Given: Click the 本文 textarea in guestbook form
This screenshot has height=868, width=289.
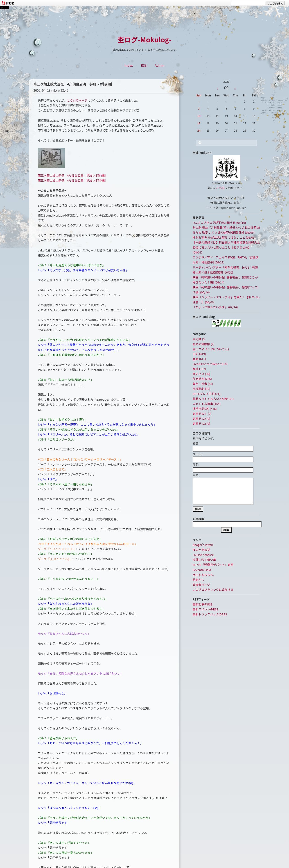Looking at the screenshot, I should pyautogui.click(x=223, y=491).
